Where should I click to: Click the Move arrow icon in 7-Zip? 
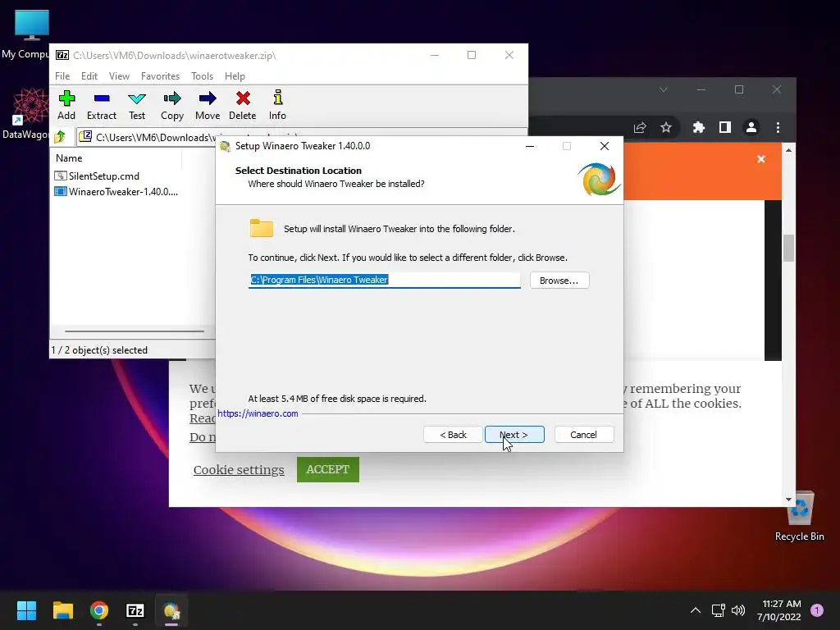pos(208,105)
